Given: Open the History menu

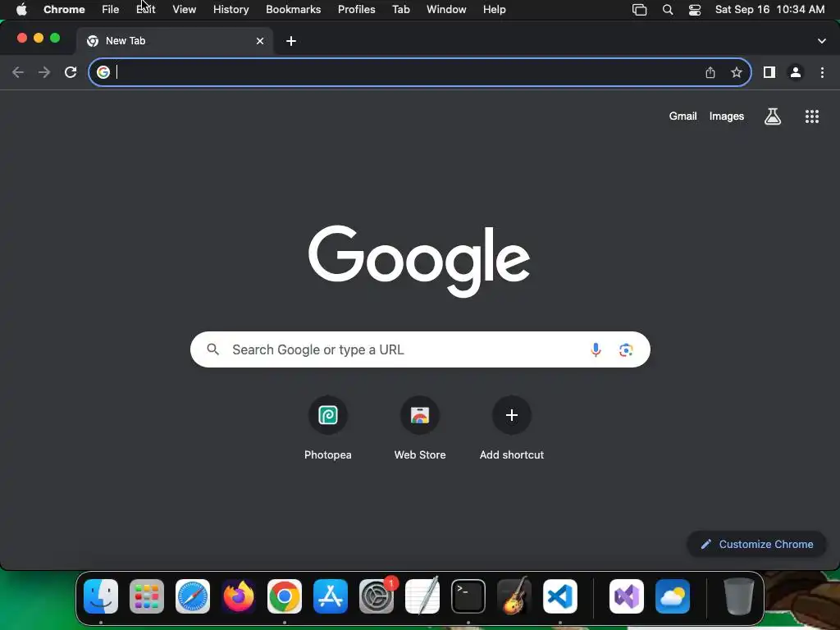Looking at the screenshot, I should coord(231,10).
